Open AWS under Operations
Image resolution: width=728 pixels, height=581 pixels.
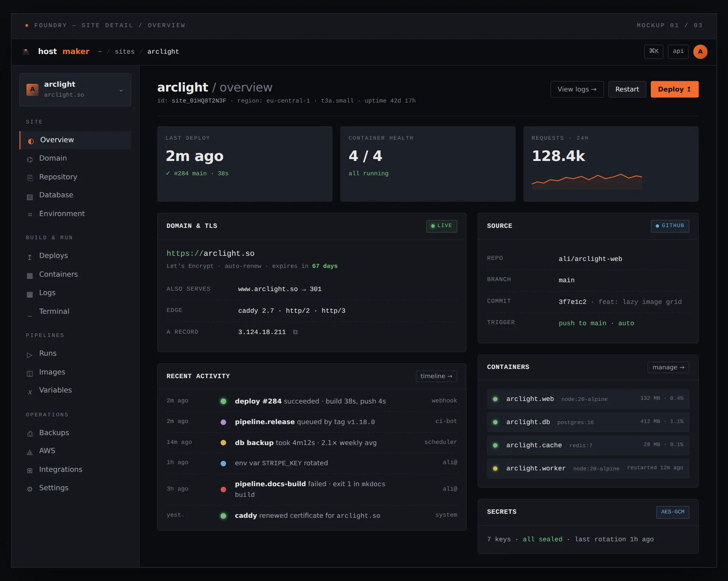point(75,451)
